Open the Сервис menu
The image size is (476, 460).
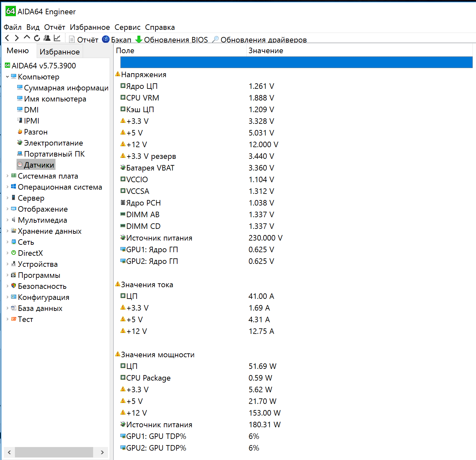(x=128, y=27)
